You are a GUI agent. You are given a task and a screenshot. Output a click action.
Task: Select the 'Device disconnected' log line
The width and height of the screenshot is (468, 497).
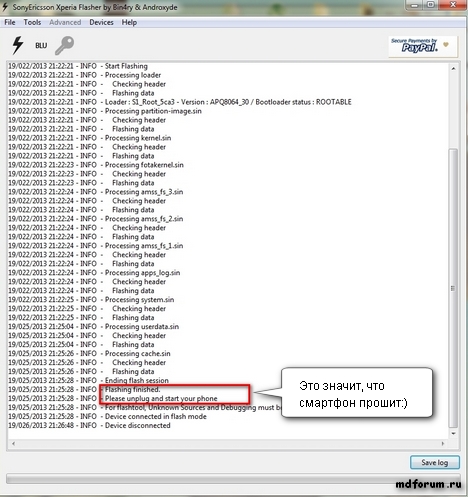click(89, 425)
